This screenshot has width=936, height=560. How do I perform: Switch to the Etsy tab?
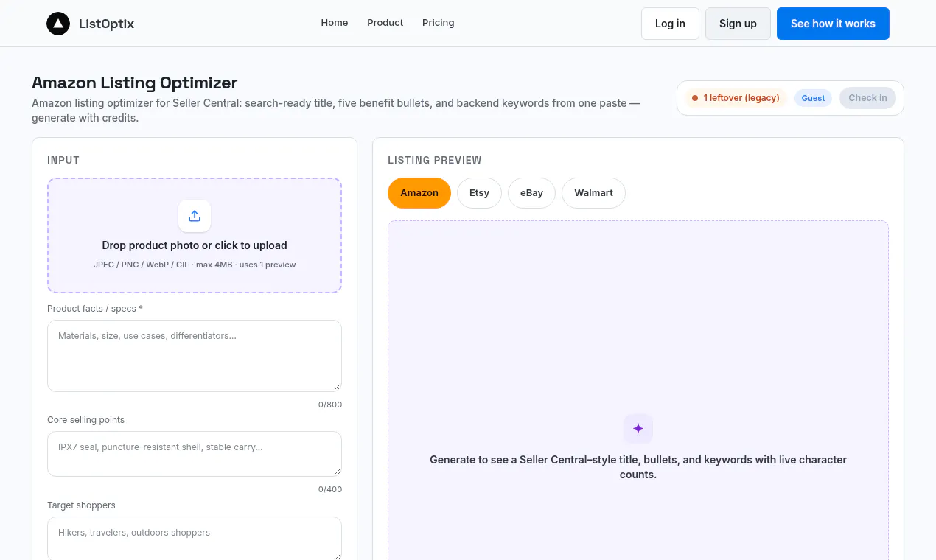(479, 193)
